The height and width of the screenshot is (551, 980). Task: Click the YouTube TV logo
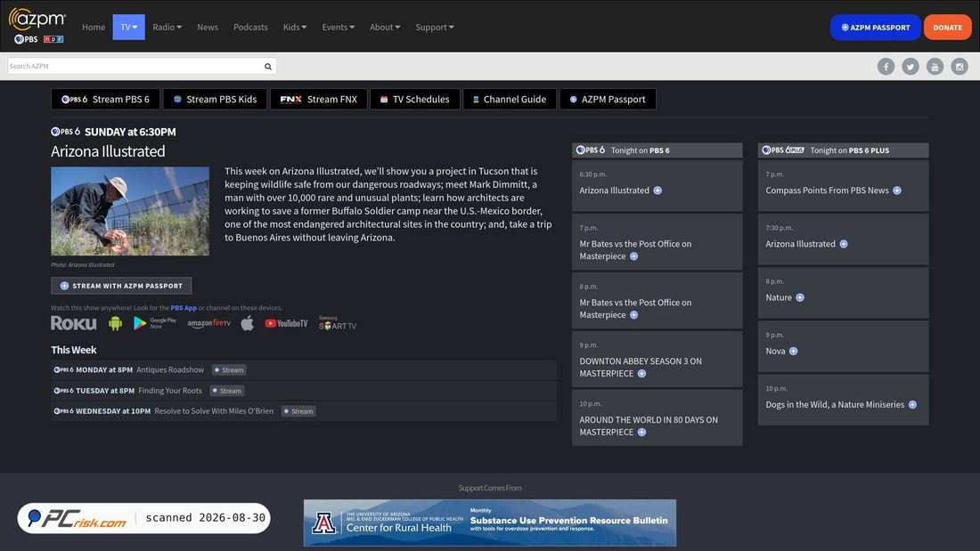pos(286,323)
